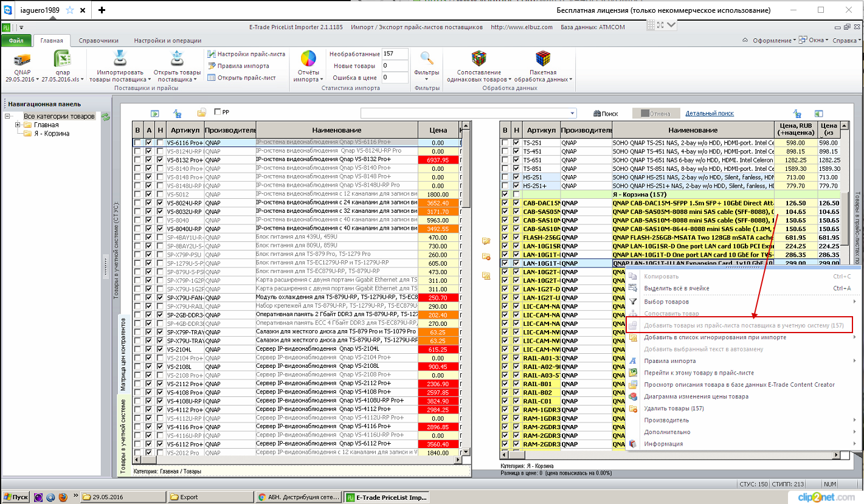Click Импортировать товары поставщика ribbon icon
Screen dimensions: 864x504
[x=120, y=58]
